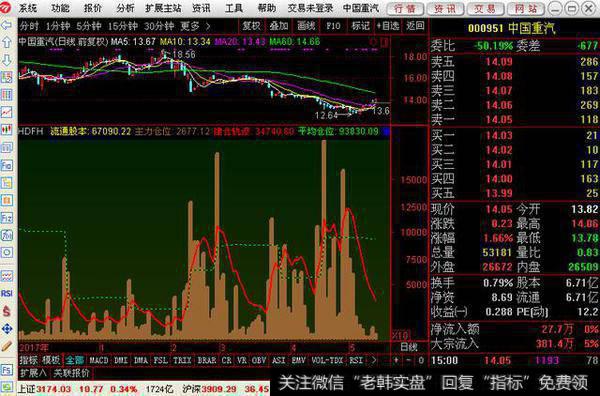Open the 帮助 menu
This screenshot has width=600, height=396.
point(267,8)
